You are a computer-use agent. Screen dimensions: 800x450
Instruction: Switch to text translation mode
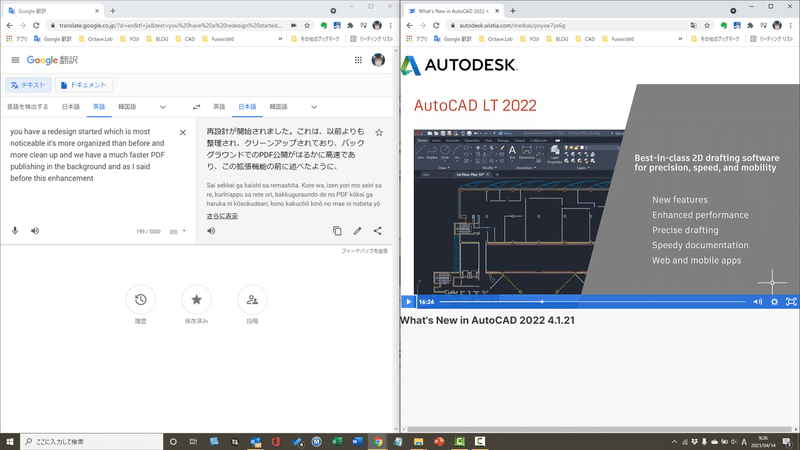[x=29, y=85]
